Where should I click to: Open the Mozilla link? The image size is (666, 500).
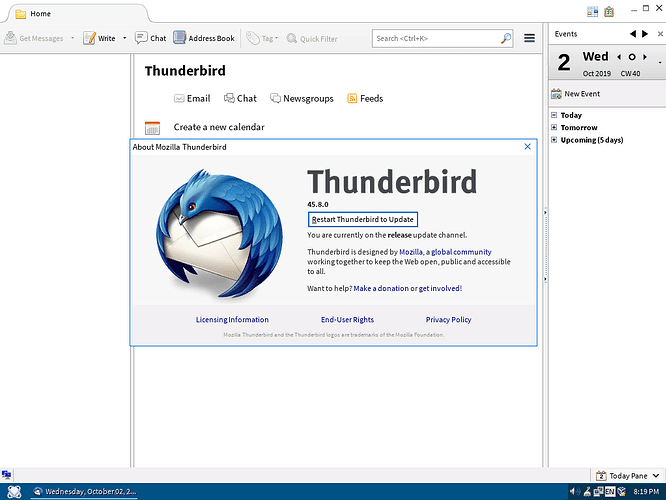(411, 252)
